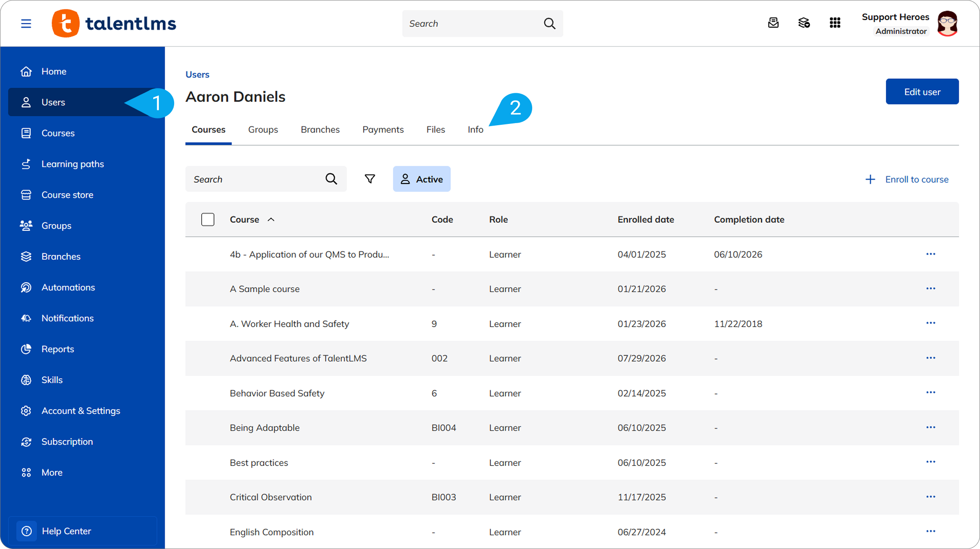
Task: Select the Courses tab
Action: 208,129
